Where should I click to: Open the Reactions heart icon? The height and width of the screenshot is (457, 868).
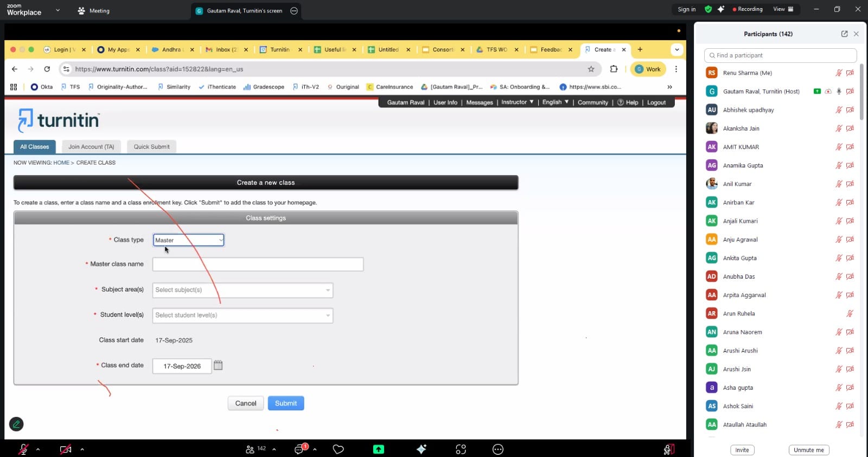pyautogui.click(x=339, y=449)
